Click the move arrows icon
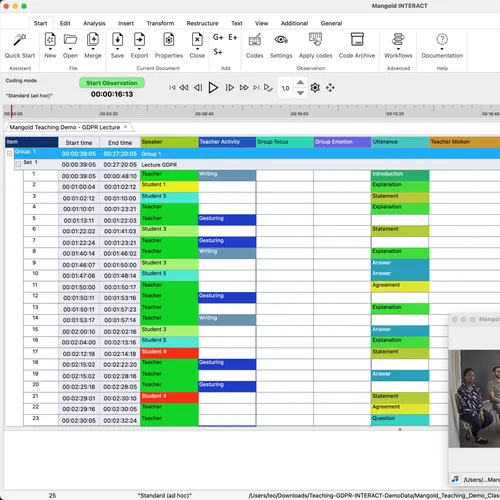500x500 pixels. click(330, 88)
